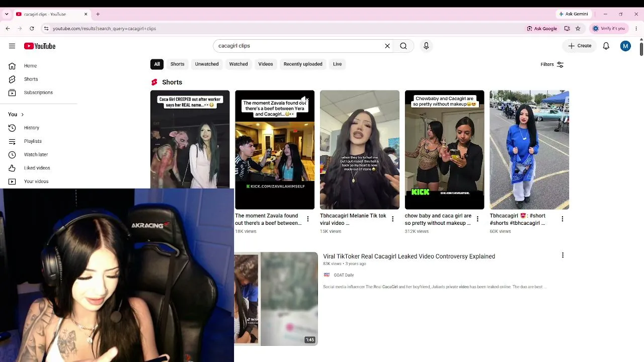Select the Shorts filter chip
The height and width of the screenshot is (362, 644).
[x=177, y=64]
